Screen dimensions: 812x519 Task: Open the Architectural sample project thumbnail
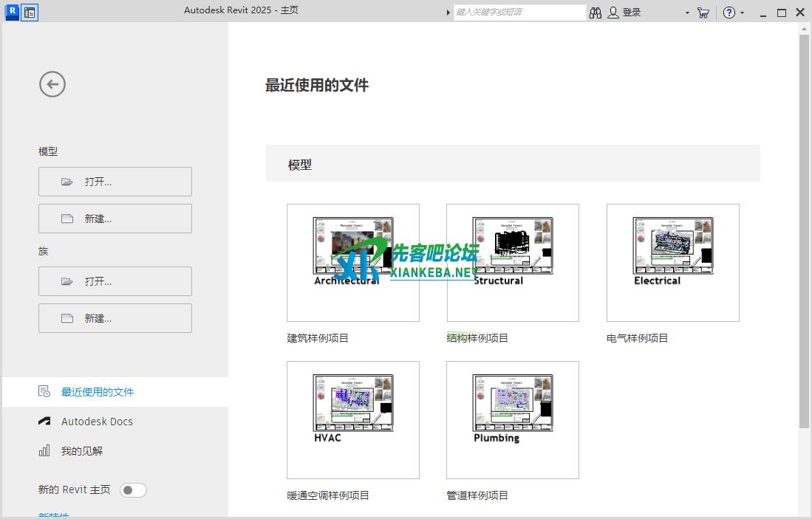[x=353, y=263]
